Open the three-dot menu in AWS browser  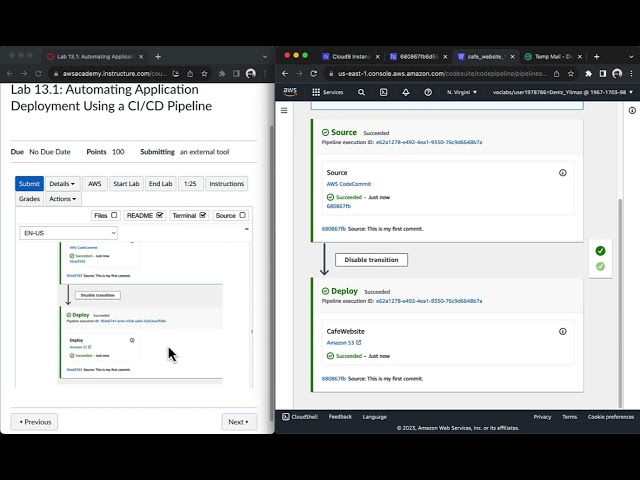(x=631, y=73)
